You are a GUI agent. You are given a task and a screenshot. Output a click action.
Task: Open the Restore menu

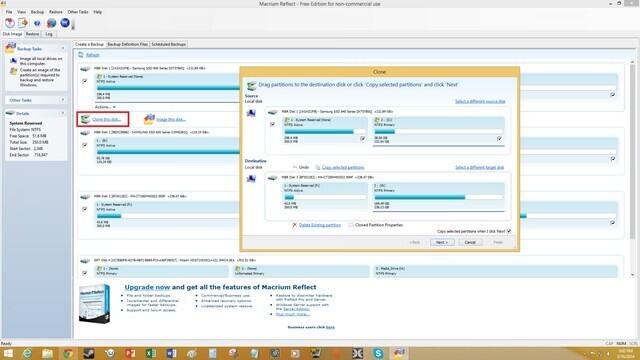(x=56, y=12)
